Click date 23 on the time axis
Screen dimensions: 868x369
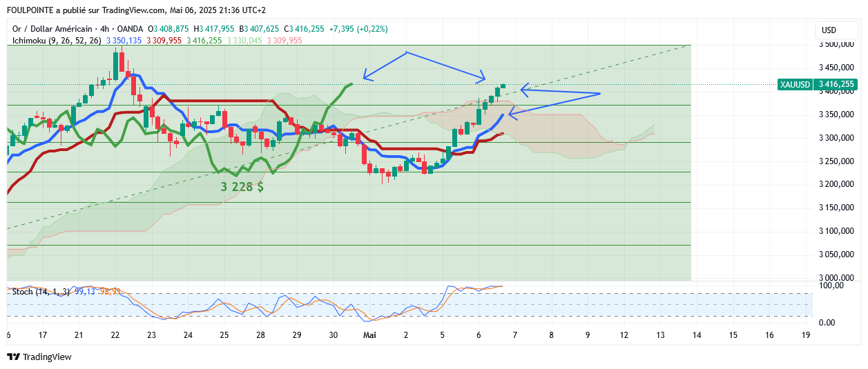pos(151,335)
